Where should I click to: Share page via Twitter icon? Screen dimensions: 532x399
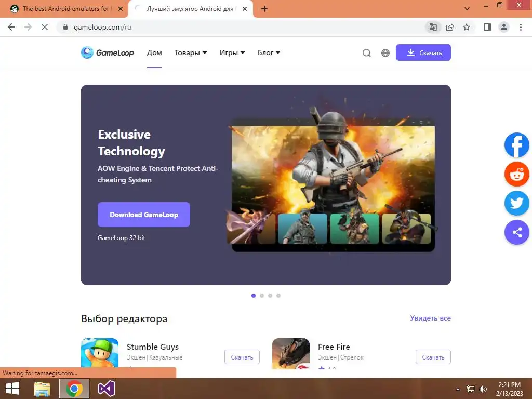[517, 203]
